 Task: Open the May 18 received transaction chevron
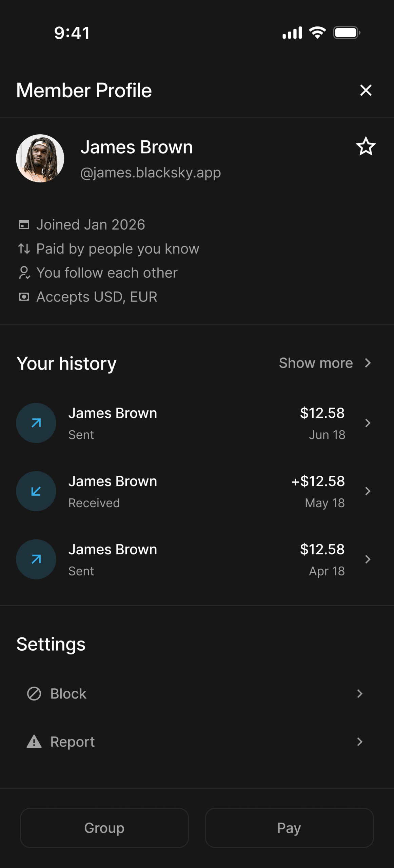tap(368, 491)
